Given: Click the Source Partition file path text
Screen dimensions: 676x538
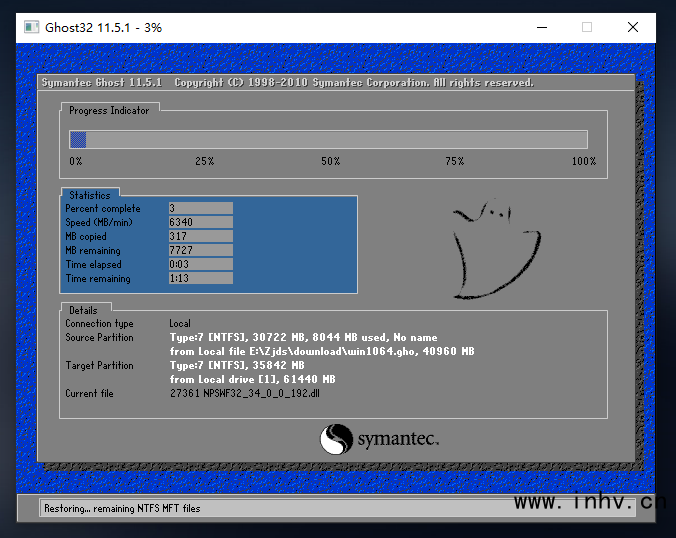Looking at the screenshot, I should click(x=321, y=351).
